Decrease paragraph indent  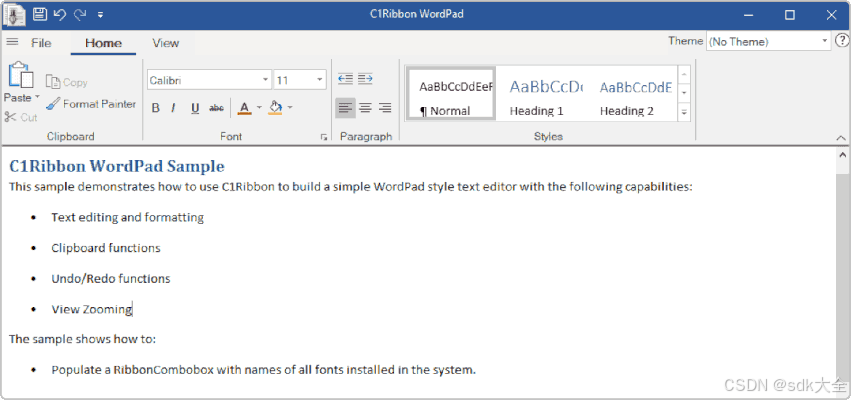[345, 79]
